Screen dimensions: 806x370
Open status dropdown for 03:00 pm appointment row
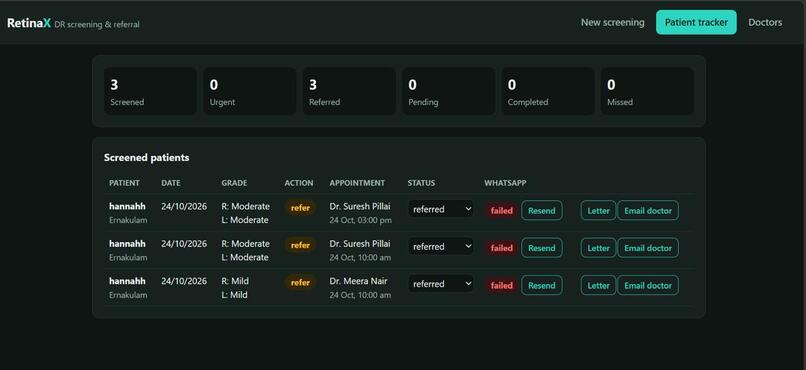coord(441,209)
